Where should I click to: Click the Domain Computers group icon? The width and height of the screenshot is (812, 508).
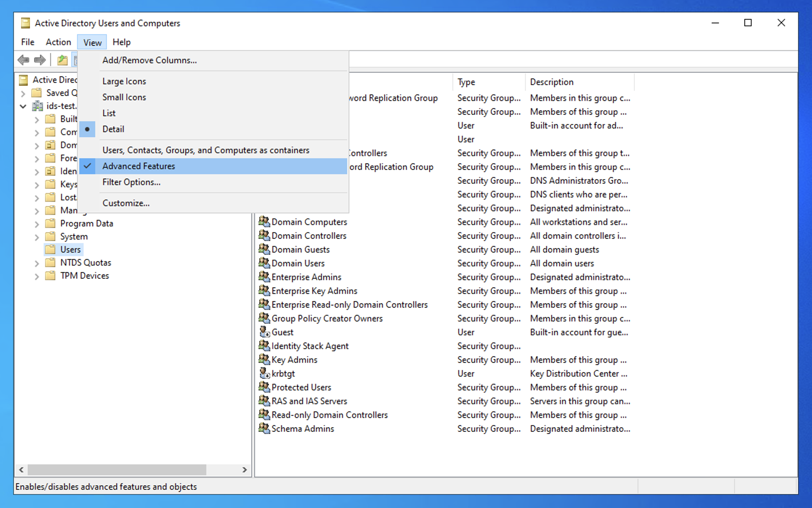tap(264, 221)
